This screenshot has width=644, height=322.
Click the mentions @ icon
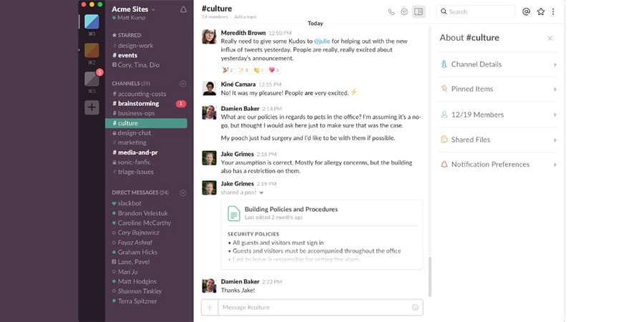[x=526, y=11]
